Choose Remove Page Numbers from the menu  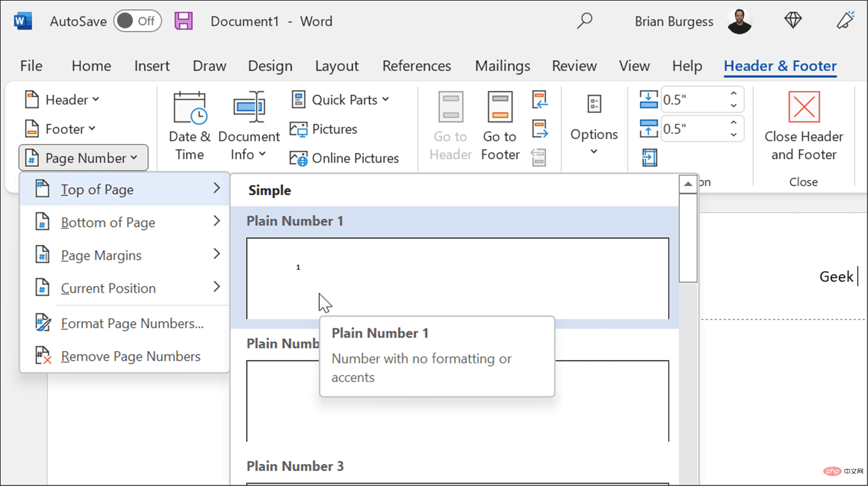[x=130, y=356]
